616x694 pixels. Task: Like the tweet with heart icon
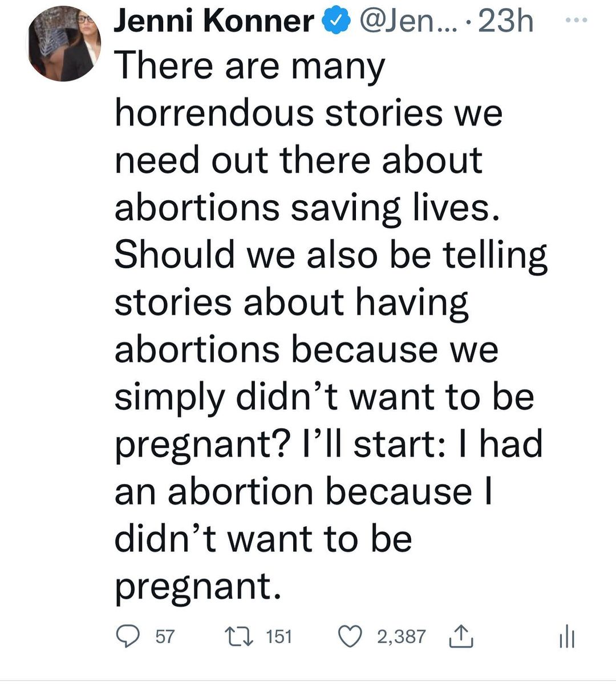point(351,636)
